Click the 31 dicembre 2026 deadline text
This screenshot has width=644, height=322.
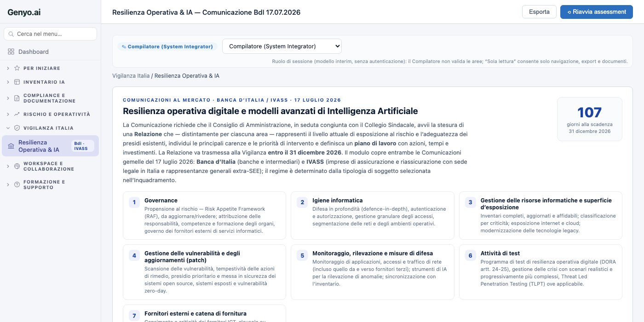click(589, 131)
